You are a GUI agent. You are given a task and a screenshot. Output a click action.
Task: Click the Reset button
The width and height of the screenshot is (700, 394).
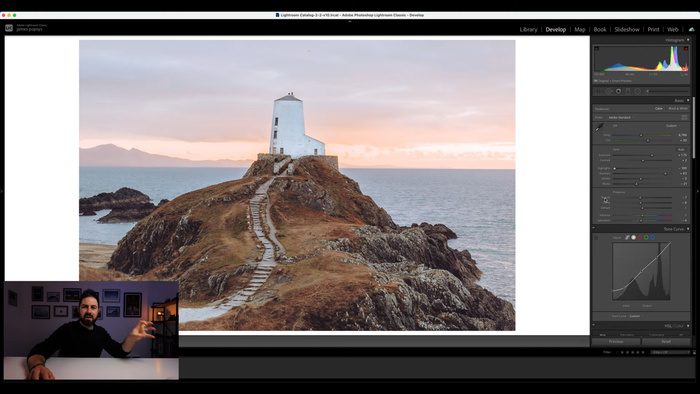coord(667,341)
